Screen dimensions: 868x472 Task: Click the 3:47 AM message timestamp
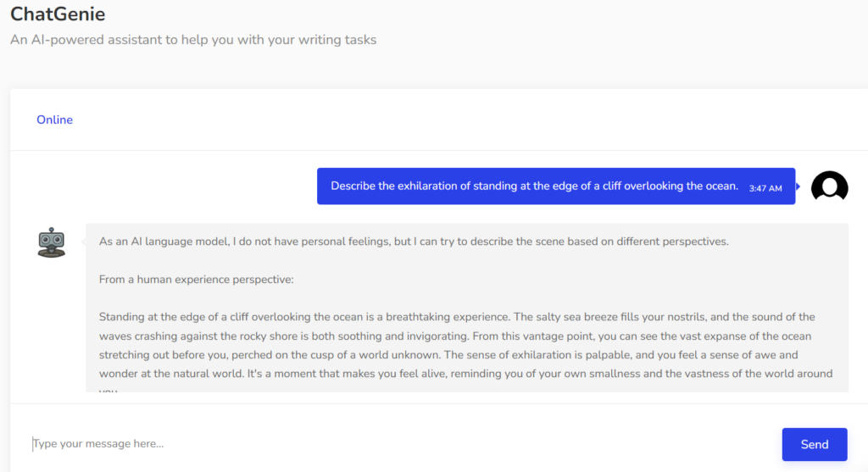(765, 188)
